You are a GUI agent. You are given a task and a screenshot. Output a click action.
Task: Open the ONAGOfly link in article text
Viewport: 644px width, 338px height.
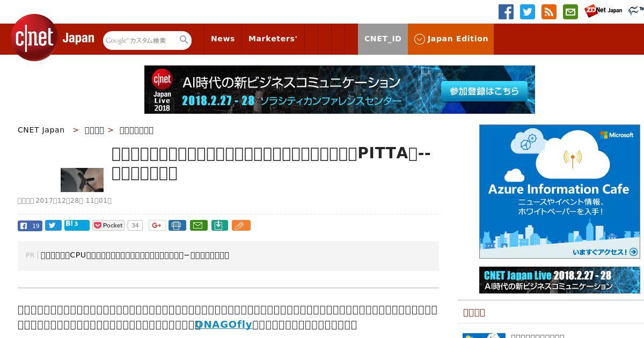(x=223, y=325)
